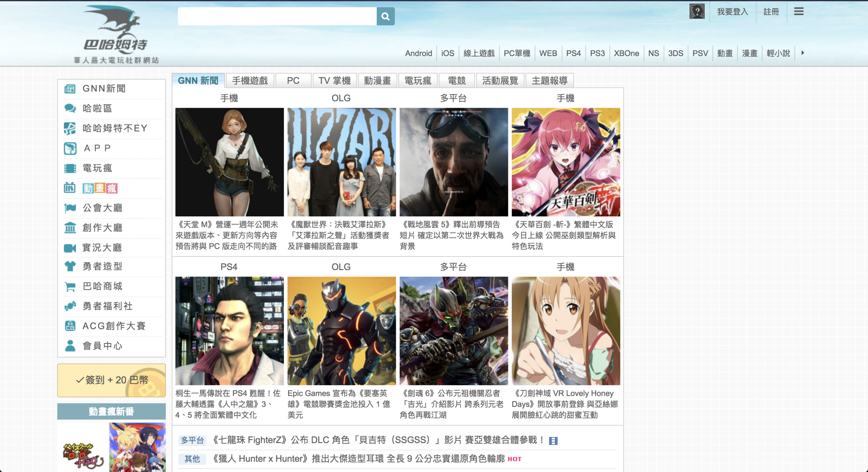
Task: Click the film icon after 七龍珠 headline
Action: click(x=553, y=441)
